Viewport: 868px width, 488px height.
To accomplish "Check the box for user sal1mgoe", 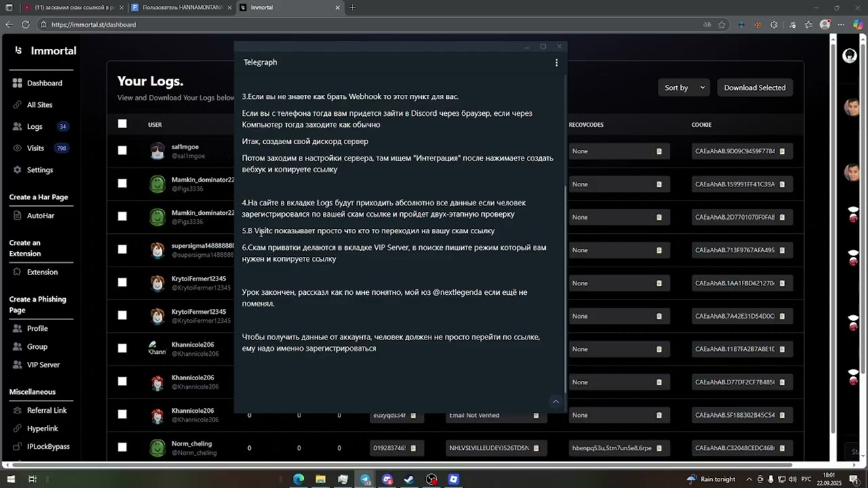I will point(122,150).
